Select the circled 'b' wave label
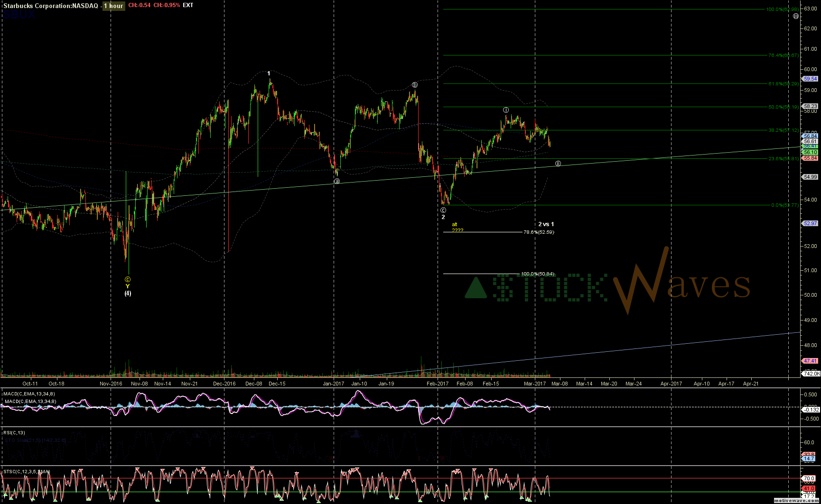The height and width of the screenshot is (504, 821). pos(414,85)
